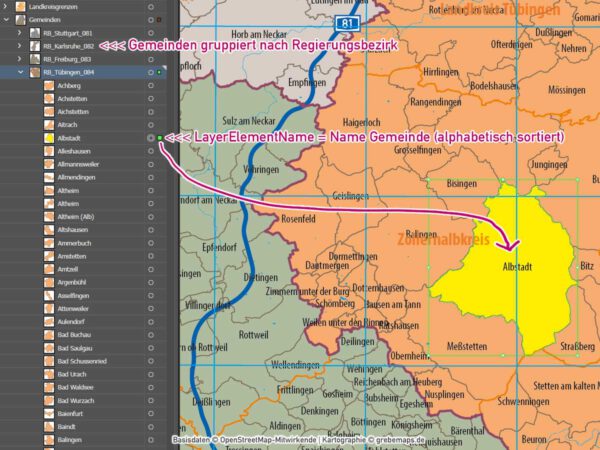Select the Bad Waldsee layer name

[75, 387]
